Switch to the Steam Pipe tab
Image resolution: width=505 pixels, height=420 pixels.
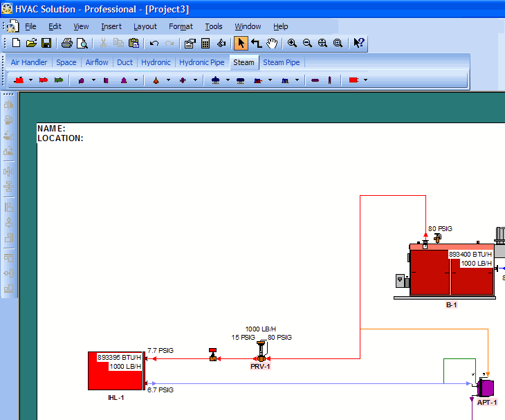point(282,62)
